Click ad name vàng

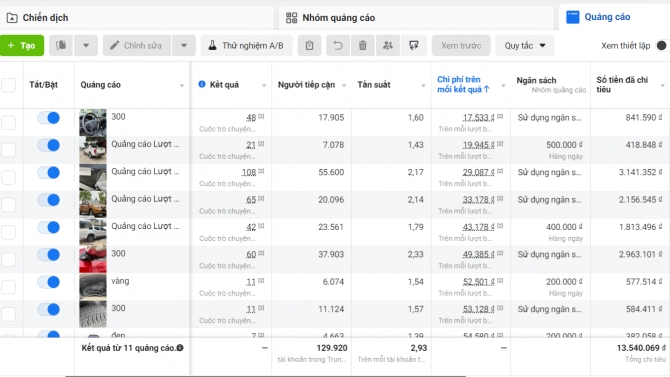click(120, 281)
